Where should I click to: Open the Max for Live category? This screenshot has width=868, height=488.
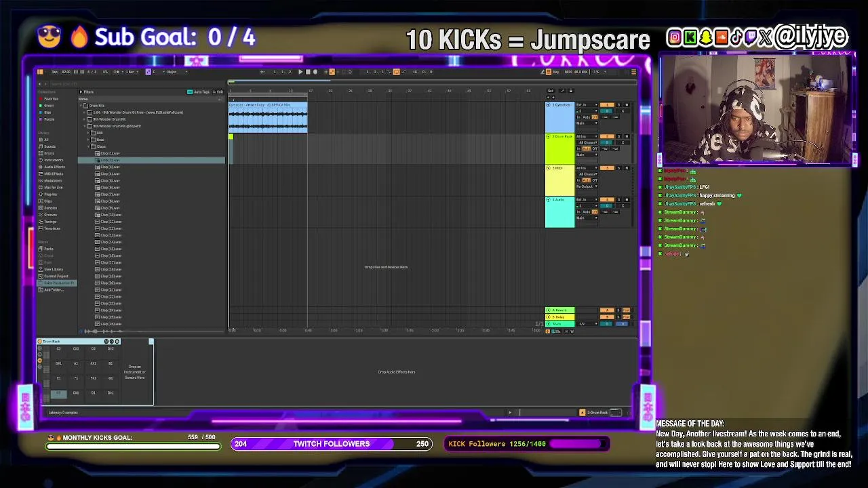point(53,187)
